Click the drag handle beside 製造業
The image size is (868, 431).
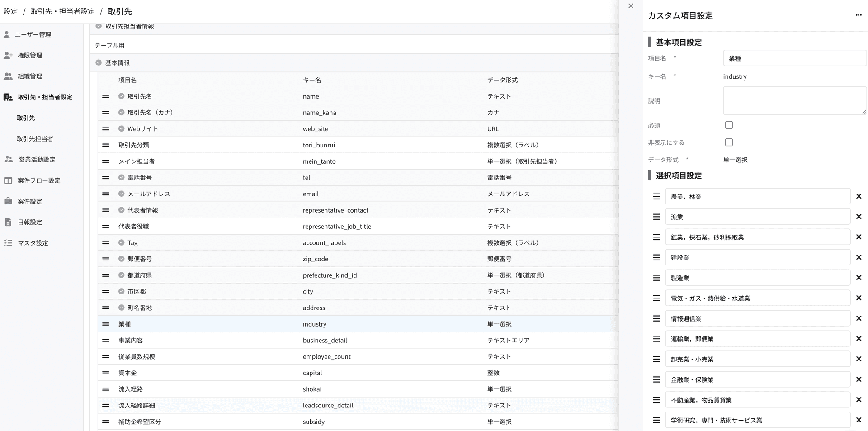(x=656, y=278)
